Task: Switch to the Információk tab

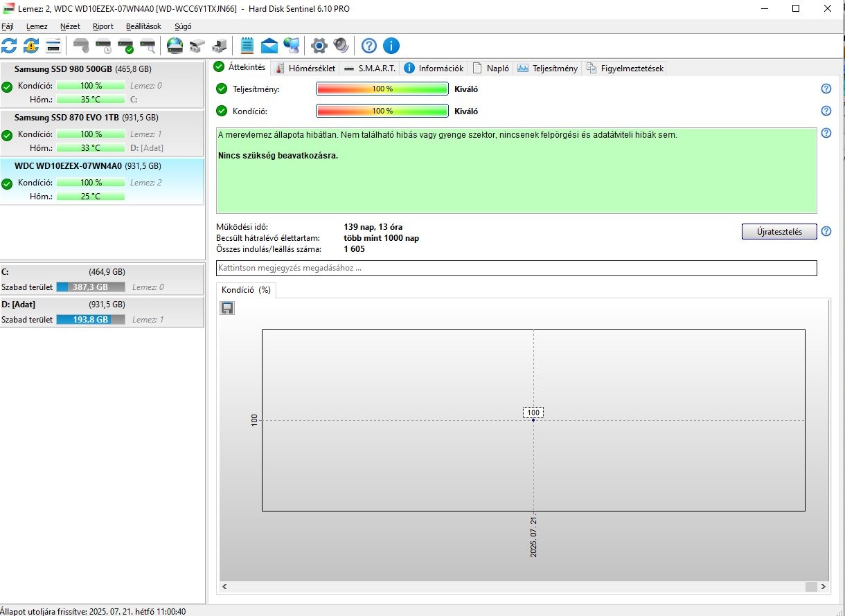Action: click(434, 68)
